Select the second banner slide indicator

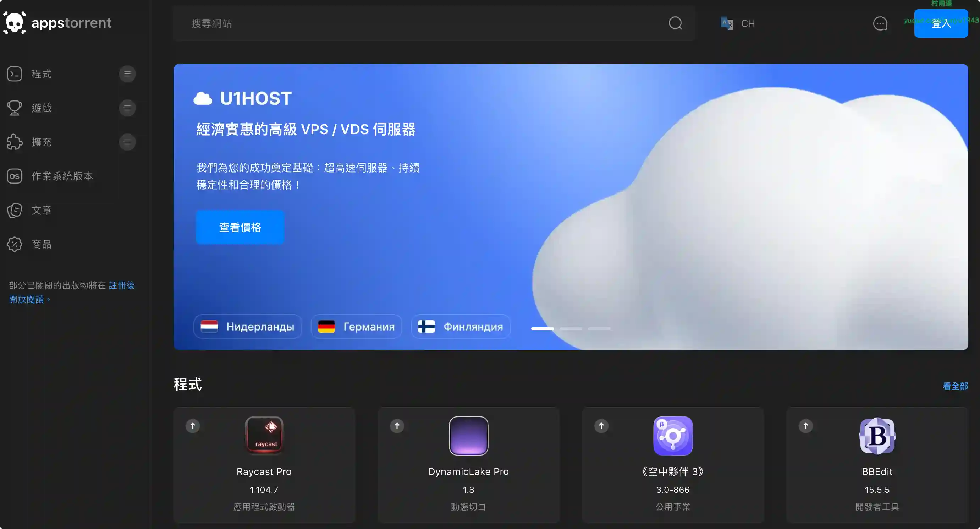pos(571,328)
